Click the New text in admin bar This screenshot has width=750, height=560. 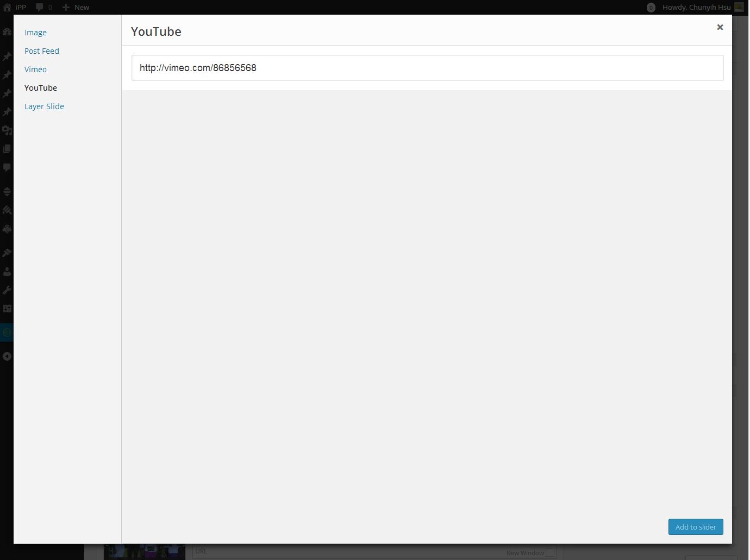82,8
